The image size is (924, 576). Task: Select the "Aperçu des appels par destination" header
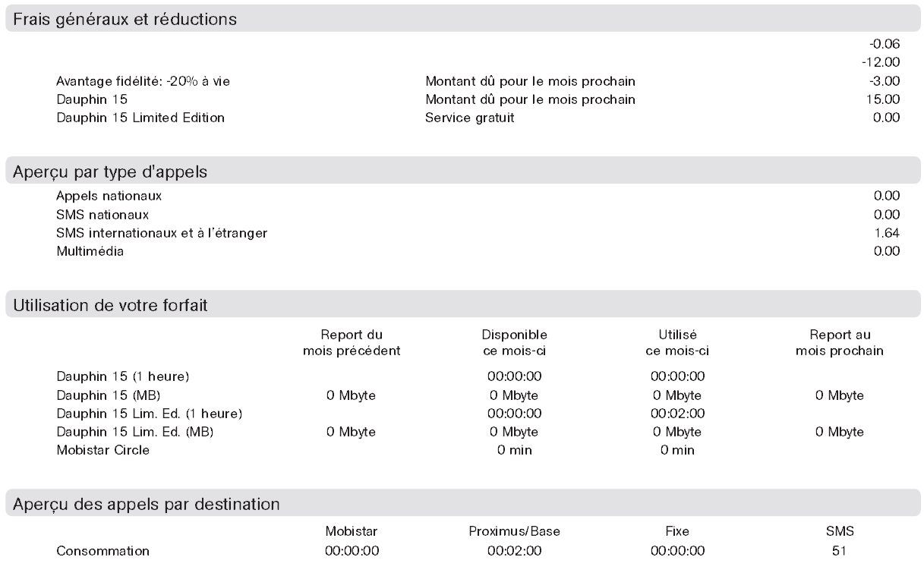click(146, 503)
